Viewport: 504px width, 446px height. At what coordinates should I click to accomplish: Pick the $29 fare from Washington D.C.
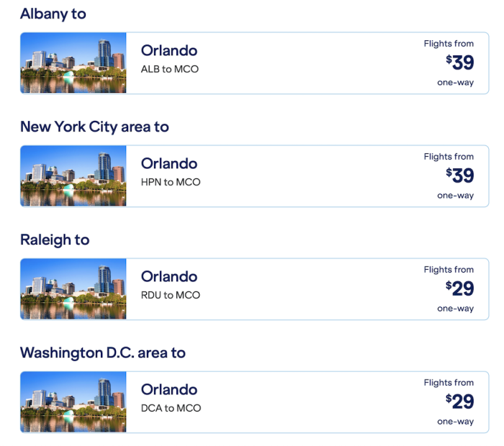pyautogui.click(x=459, y=401)
